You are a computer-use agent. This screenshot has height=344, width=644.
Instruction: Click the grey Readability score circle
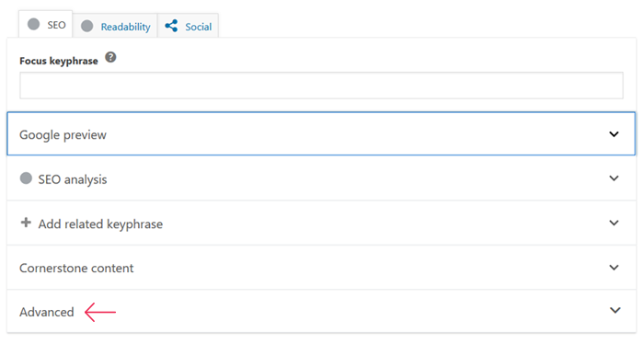point(86,27)
